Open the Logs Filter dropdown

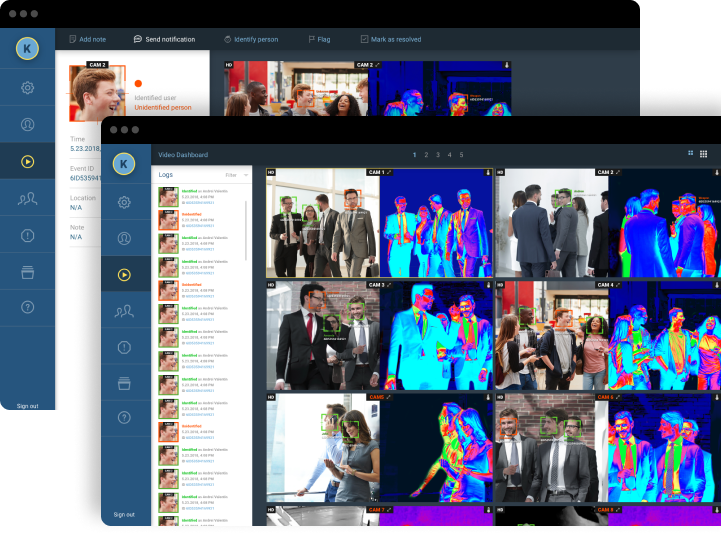click(x=237, y=175)
